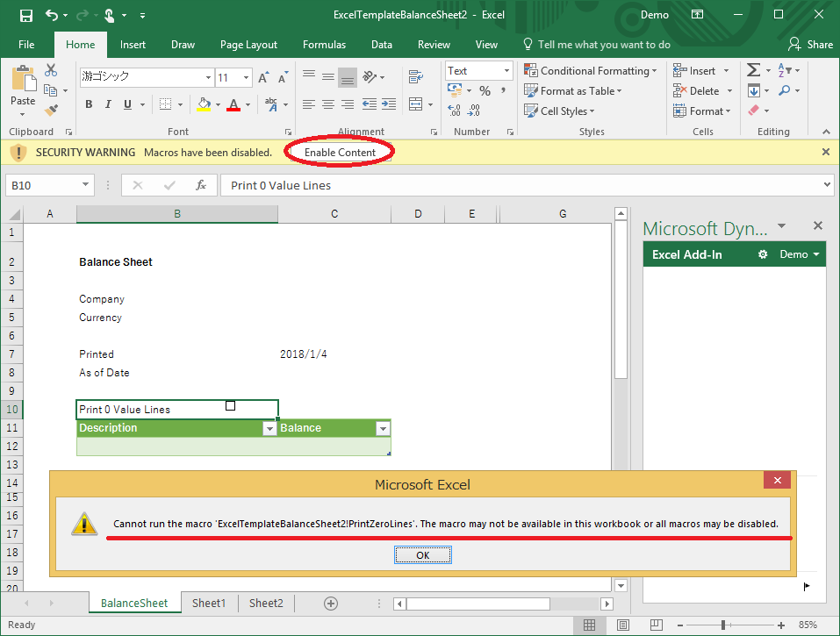Increase decimal places
The width and height of the screenshot is (840, 636).
click(x=455, y=111)
